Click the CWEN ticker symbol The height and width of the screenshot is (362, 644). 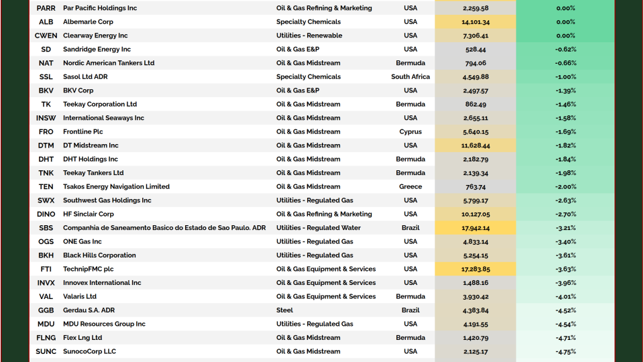(46, 36)
